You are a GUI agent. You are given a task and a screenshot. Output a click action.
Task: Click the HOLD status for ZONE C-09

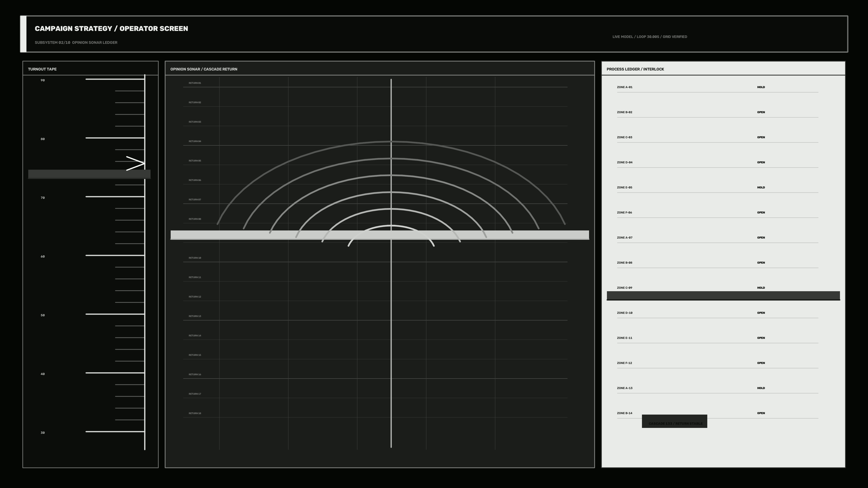coord(761,288)
